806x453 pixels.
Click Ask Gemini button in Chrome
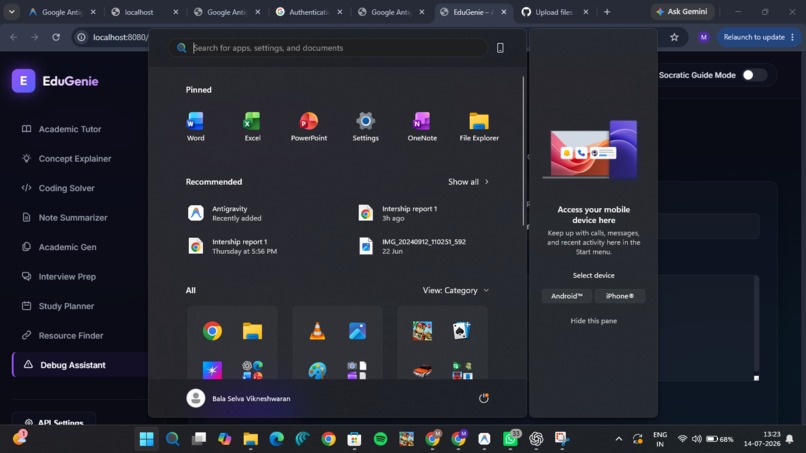pyautogui.click(x=682, y=12)
